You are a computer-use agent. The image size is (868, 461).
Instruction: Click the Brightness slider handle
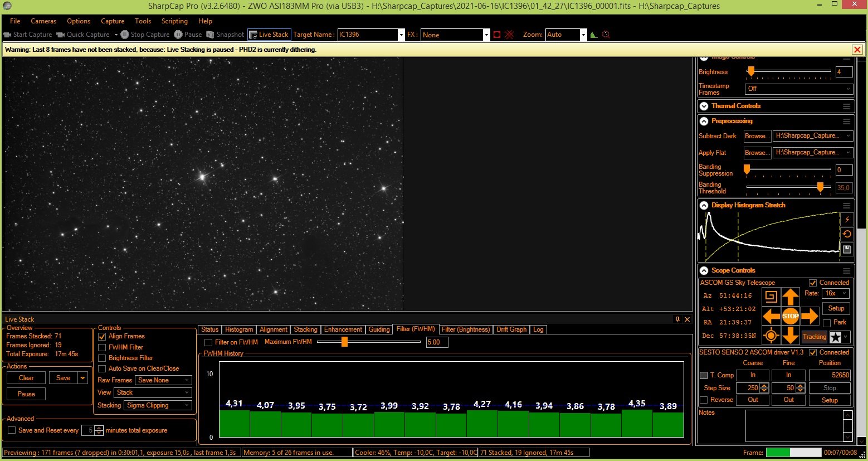click(751, 71)
